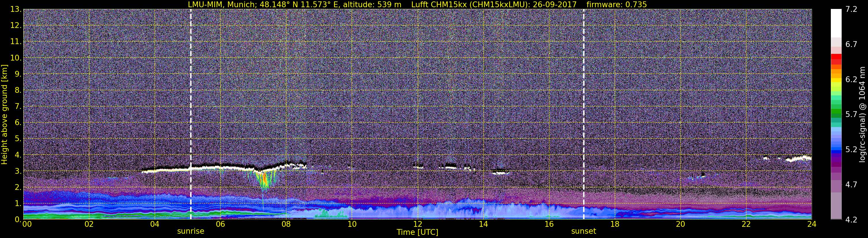Click the 'sunrise' label below the axis
868x238 pixels.
tap(191, 231)
